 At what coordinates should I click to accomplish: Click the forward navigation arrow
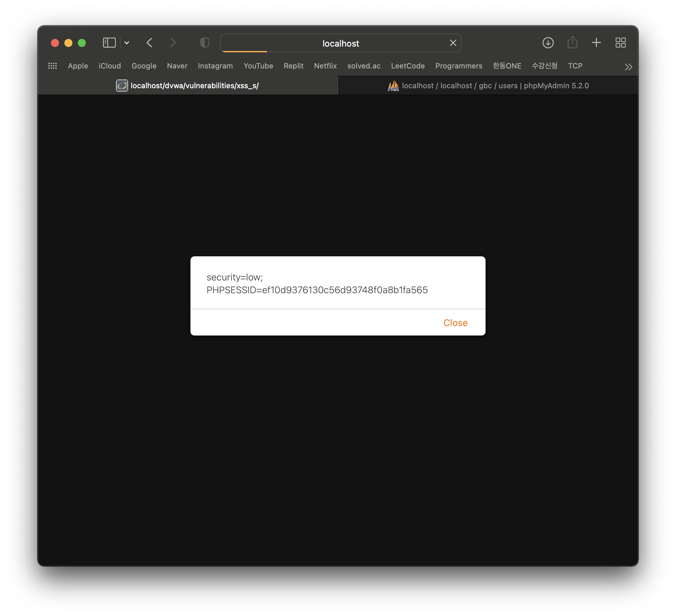click(173, 43)
